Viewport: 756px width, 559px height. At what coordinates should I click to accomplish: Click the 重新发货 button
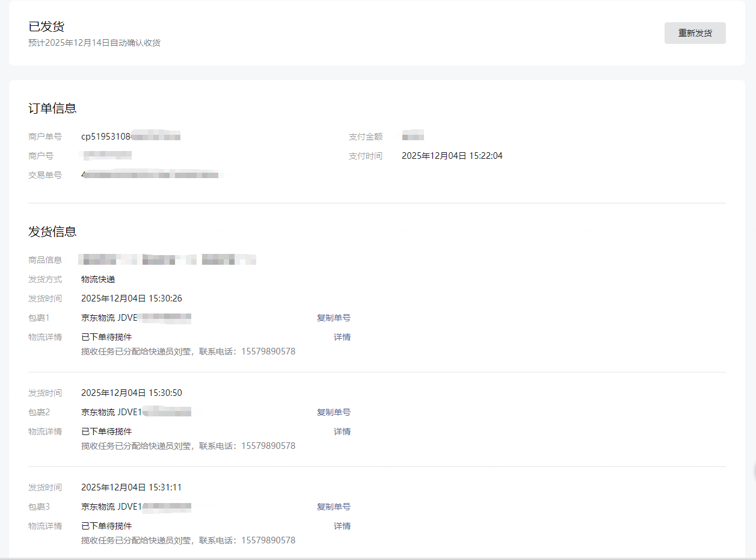pos(695,33)
